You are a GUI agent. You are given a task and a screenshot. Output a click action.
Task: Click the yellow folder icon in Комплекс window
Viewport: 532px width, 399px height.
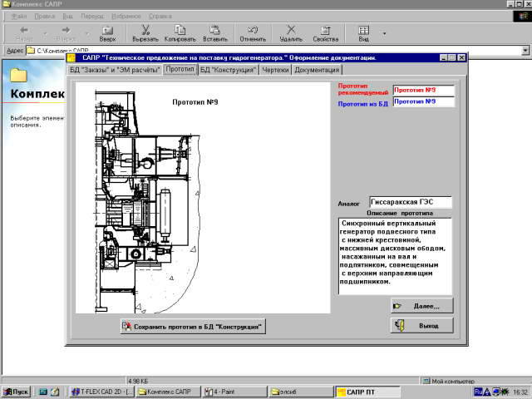[x=18, y=75]
